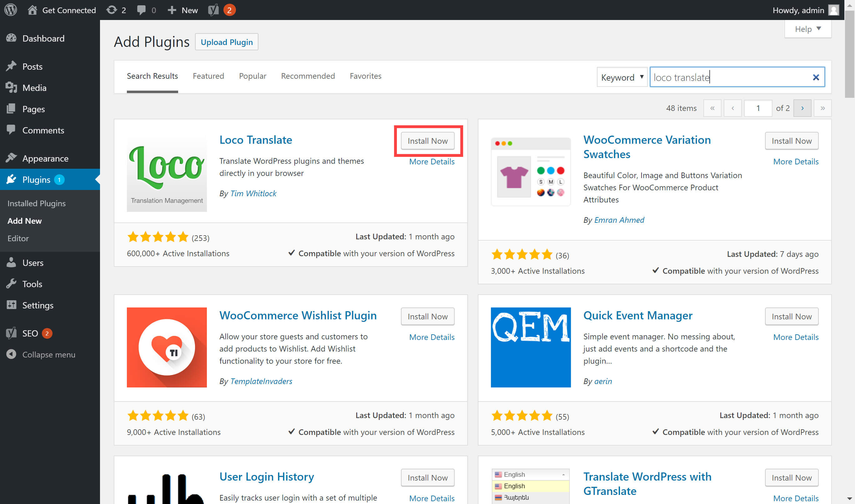855x504 pixels.
Task: Select Add New plugin submenu
Action: coord(25,221)
